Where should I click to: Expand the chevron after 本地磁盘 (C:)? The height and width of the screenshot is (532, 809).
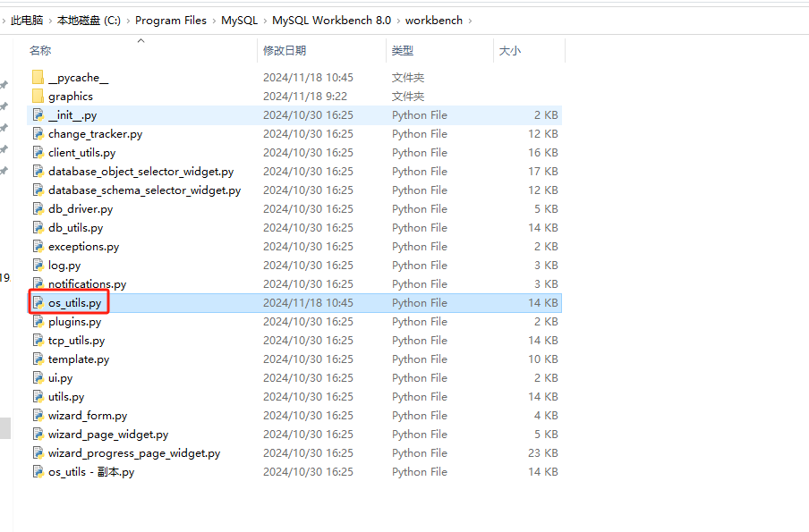(128, 21)
